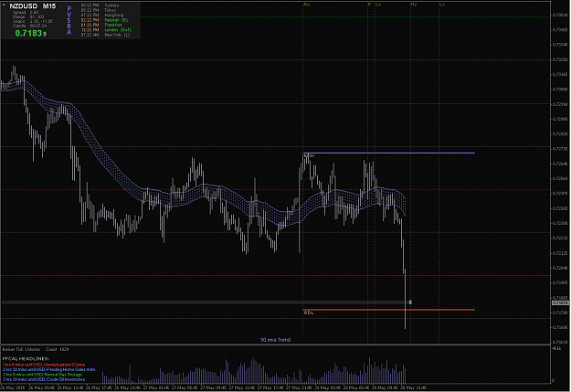The width and height of the screenshot is (571, 392).
Task: Click the Swaps value in info panel
Action: pos(41,21)
